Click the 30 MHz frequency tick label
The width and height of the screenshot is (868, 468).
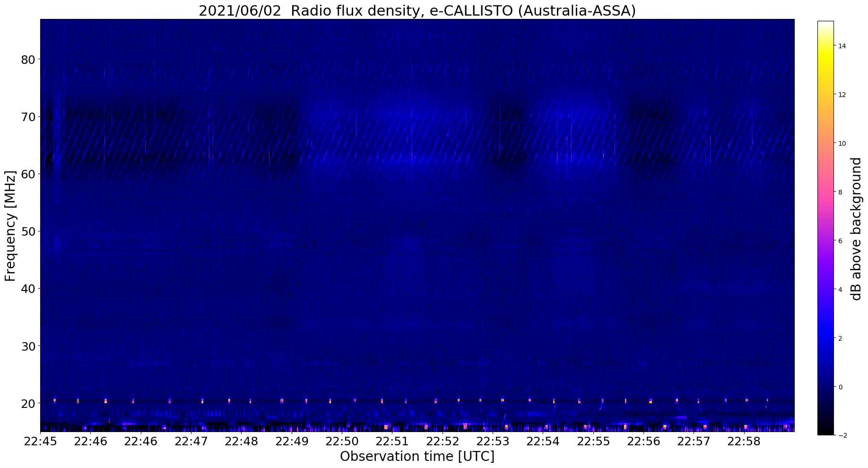28,346
